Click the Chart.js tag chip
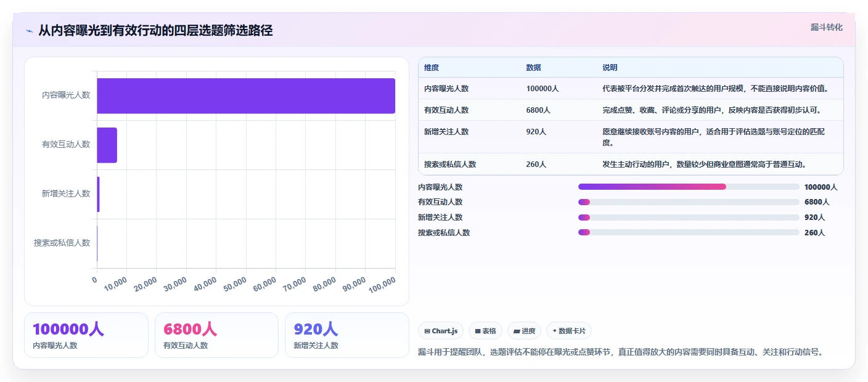Image resolution: width=868 pixels, height=382 pixels. point(441,331)
